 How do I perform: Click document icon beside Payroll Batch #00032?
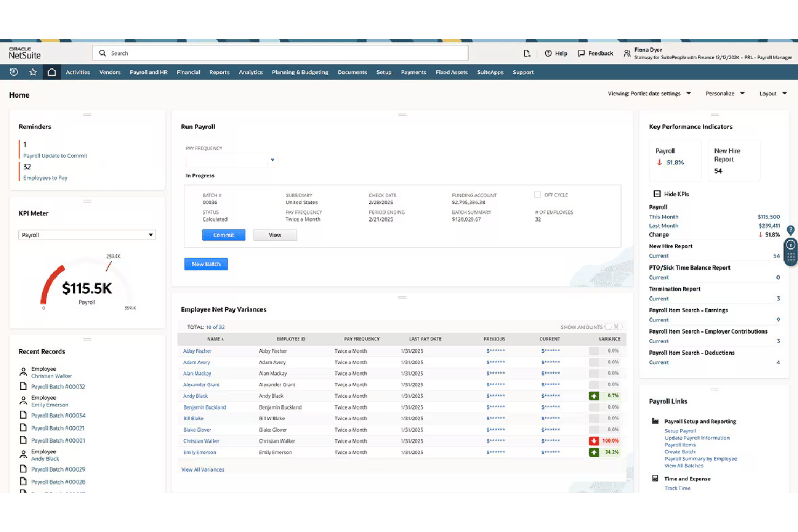[x=23, y=386]
